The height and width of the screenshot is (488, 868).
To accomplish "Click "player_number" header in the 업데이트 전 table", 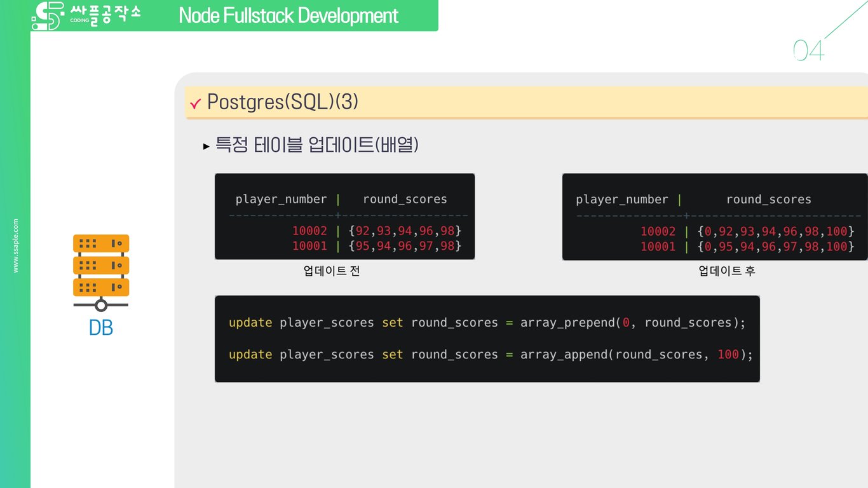I will pos(281,200).
